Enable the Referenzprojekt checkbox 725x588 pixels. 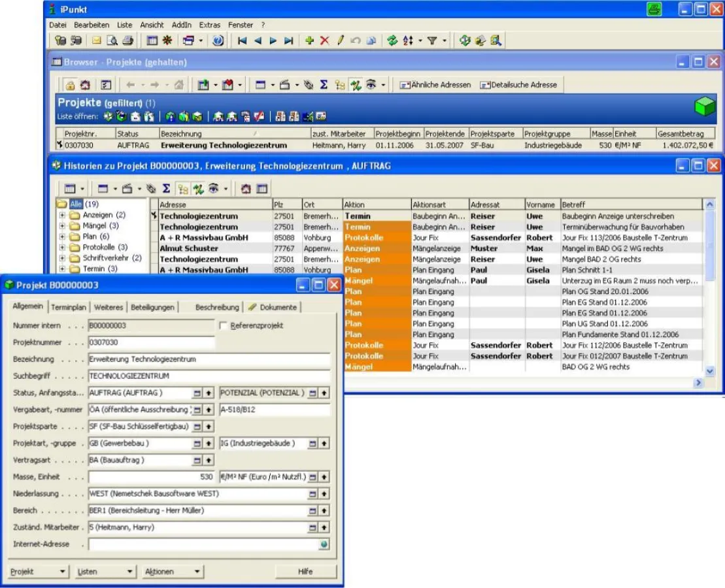coord(224,325)
